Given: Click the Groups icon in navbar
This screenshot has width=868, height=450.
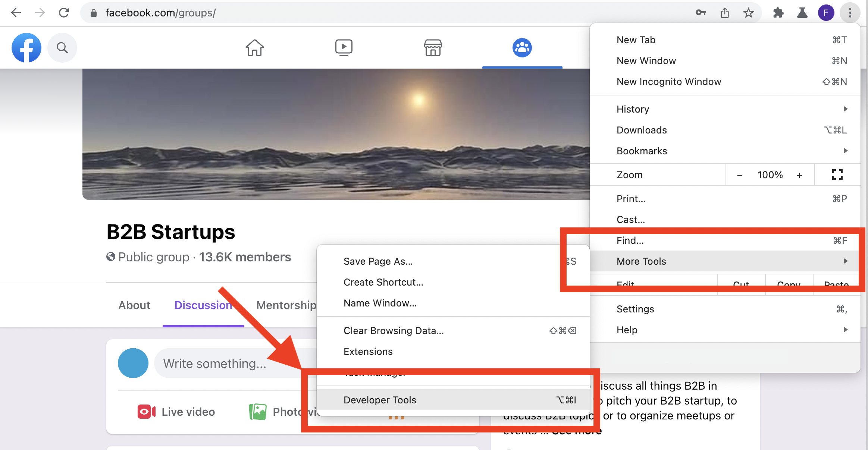Looking at the screenshot, I should pos(522,47).
